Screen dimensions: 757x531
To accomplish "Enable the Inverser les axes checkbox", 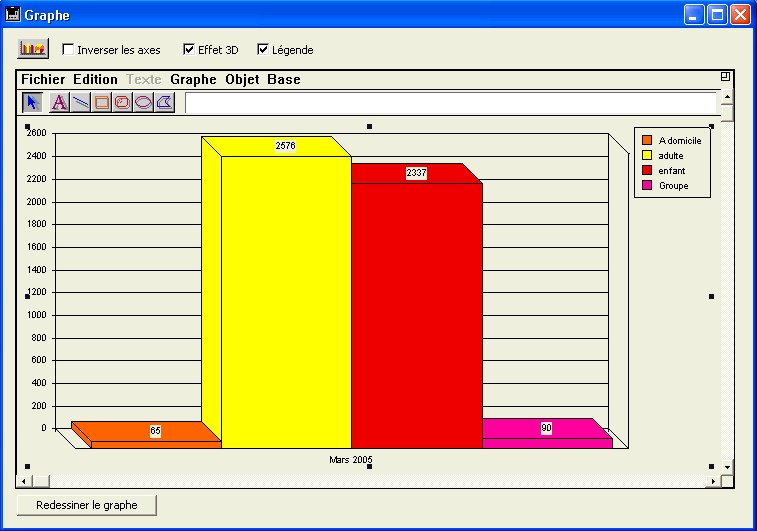I will tap(68, 49).
